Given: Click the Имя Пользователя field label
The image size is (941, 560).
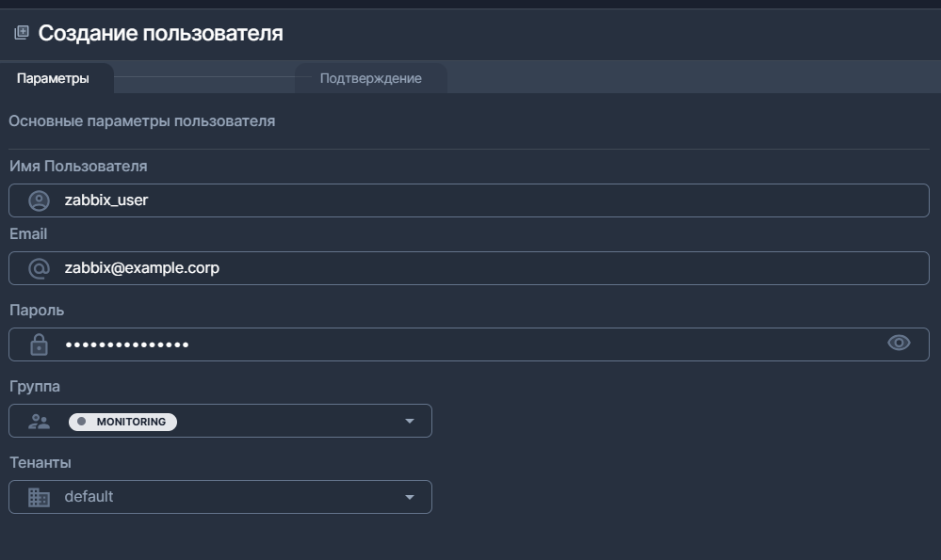Looking at the screenshot, I should coord(78,166).
